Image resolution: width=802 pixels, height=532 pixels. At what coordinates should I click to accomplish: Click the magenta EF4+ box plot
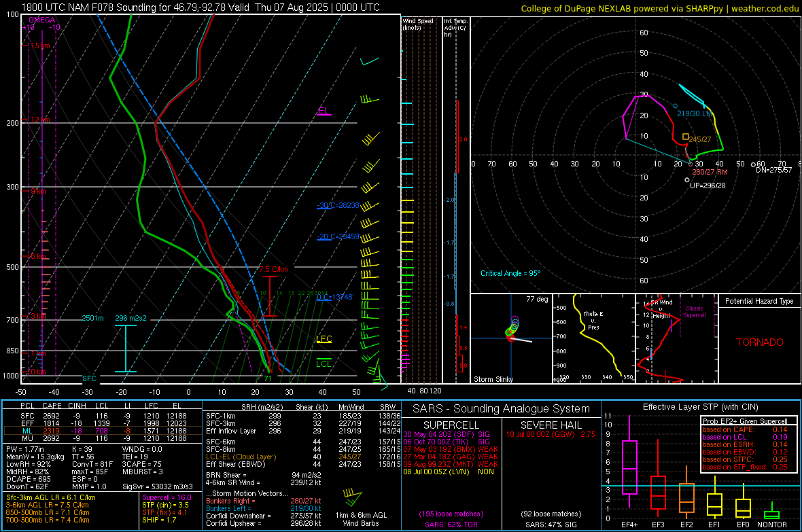click(x=629, y=461)
